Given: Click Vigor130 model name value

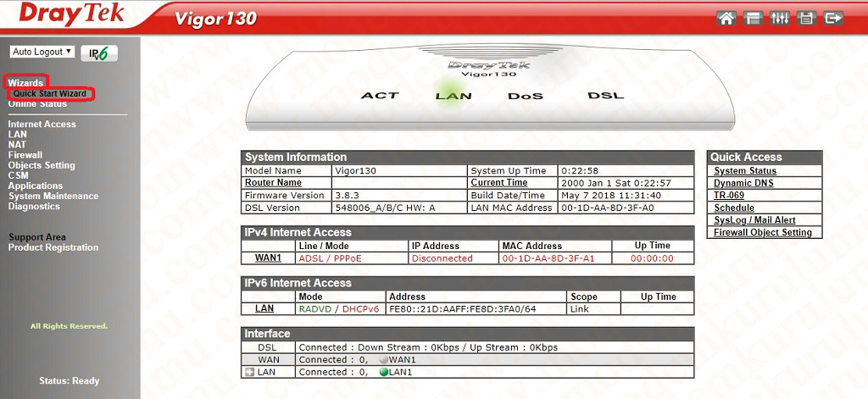Looking at the screenshot, I should pyautogui.click(x=356, y=171).
